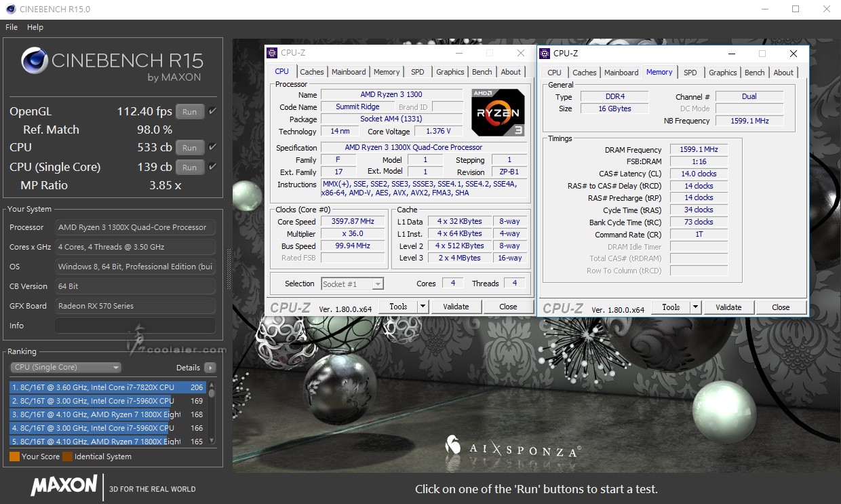
Task: Click the Details arrow button in Ranking
Action: tap(210, 368)
